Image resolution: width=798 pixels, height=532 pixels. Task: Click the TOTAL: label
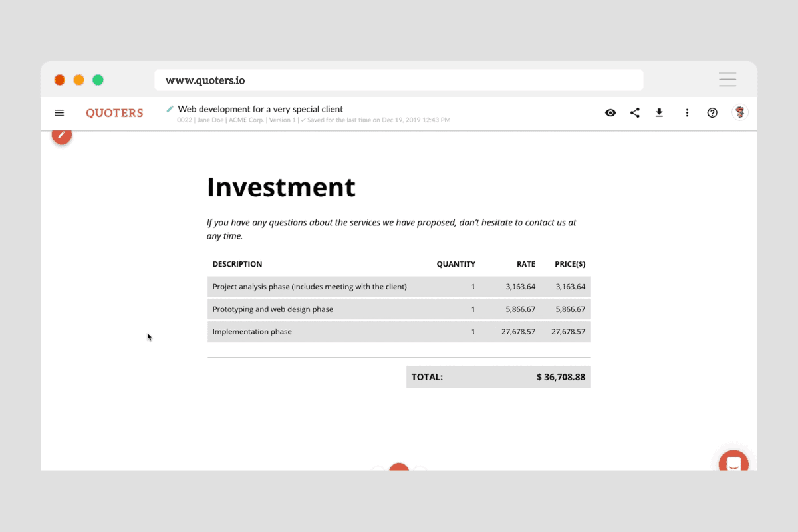coord(427,377)
